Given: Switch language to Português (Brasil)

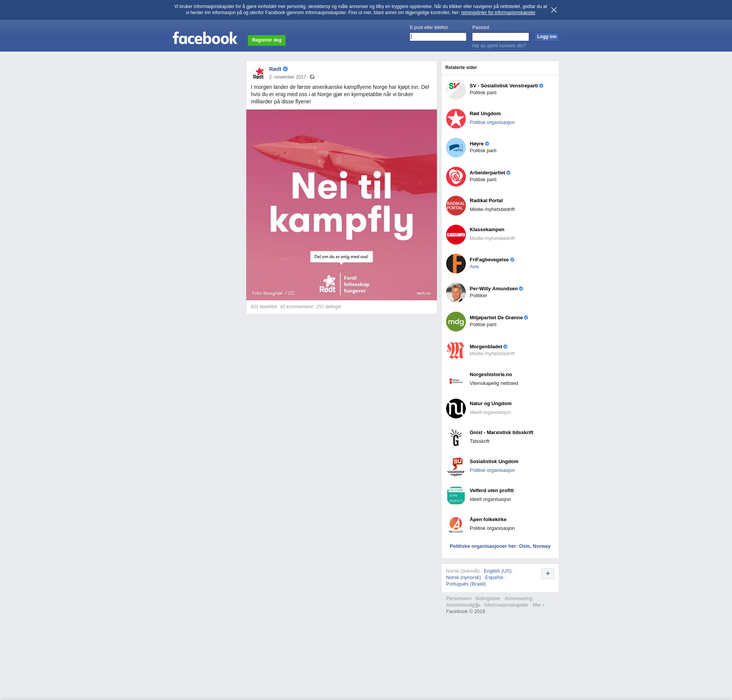Looking at the screenshot, I should point(466,584).
